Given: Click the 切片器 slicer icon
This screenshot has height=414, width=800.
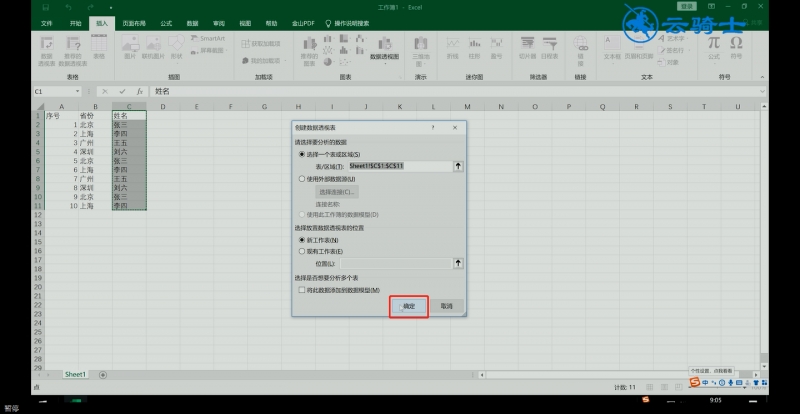Looking at the screenshot, I should pos(527,47).
